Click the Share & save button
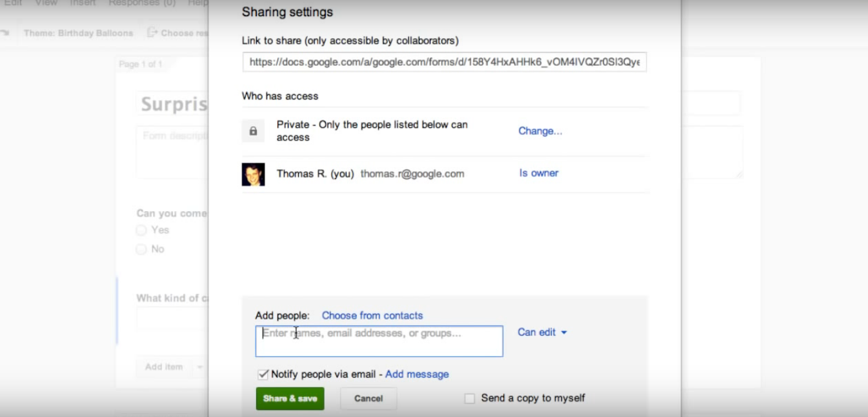Screen dimensions: 868x417 [x=290, y=398]
